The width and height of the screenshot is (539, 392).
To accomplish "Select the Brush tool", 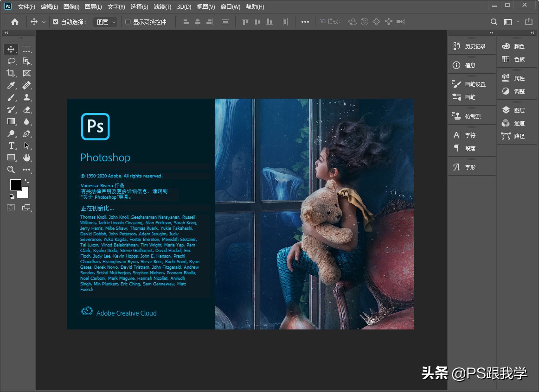I will coord(10,97).
